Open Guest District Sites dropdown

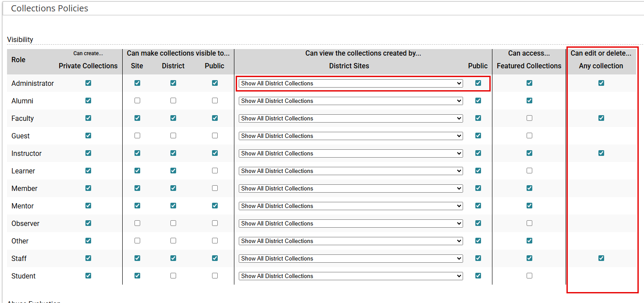(351, 136)
